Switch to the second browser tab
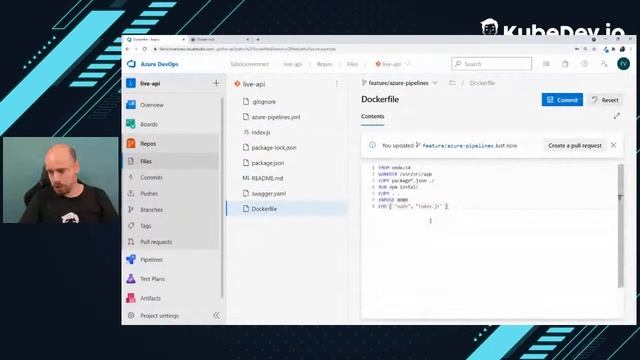The image size is (640, 360). [x=220, y=40]
